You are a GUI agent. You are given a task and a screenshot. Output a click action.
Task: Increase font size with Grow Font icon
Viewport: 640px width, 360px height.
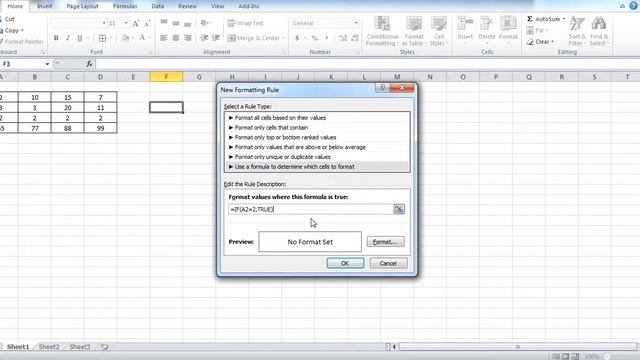[x=136, y=24]
